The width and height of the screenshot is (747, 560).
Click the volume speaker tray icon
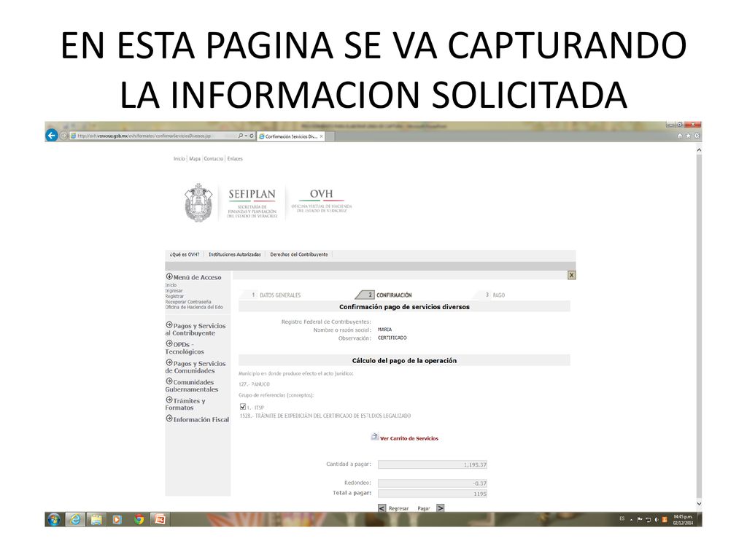pyautogui.click(x=657, y=519)
